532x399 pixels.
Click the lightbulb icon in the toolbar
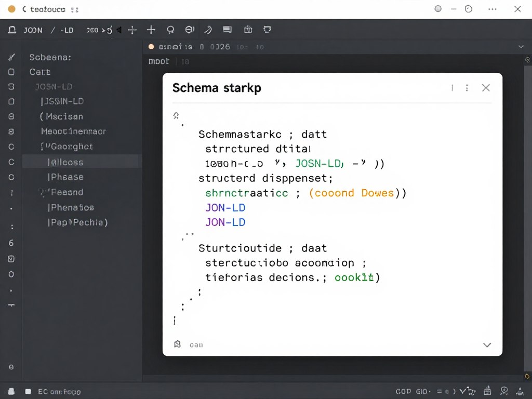point(170,30)
